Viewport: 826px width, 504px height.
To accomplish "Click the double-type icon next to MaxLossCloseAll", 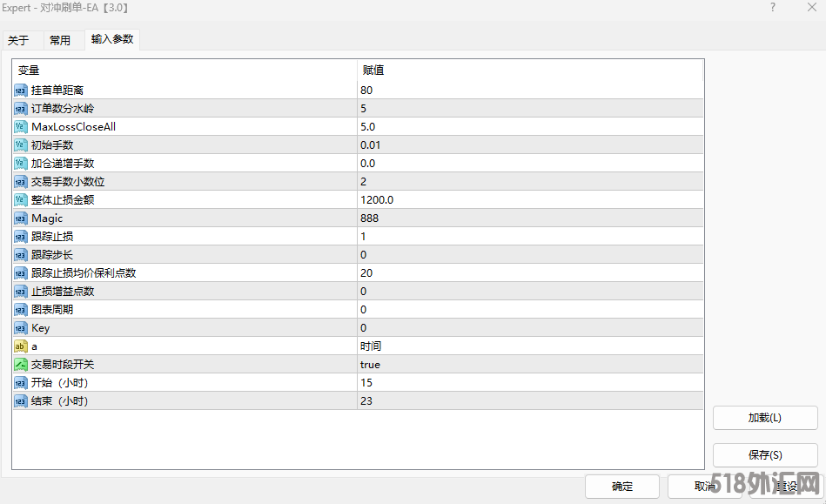I will (x=21, y=127).
